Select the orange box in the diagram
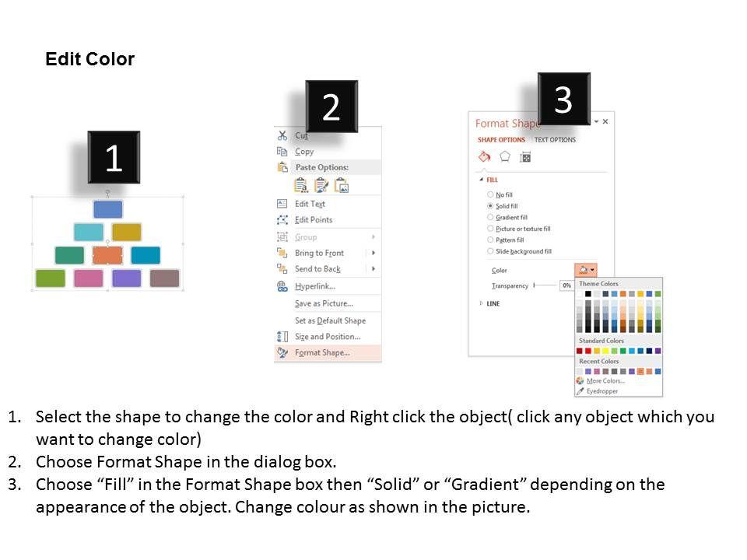This screenshot has width=747, height=560. point(107,255)
